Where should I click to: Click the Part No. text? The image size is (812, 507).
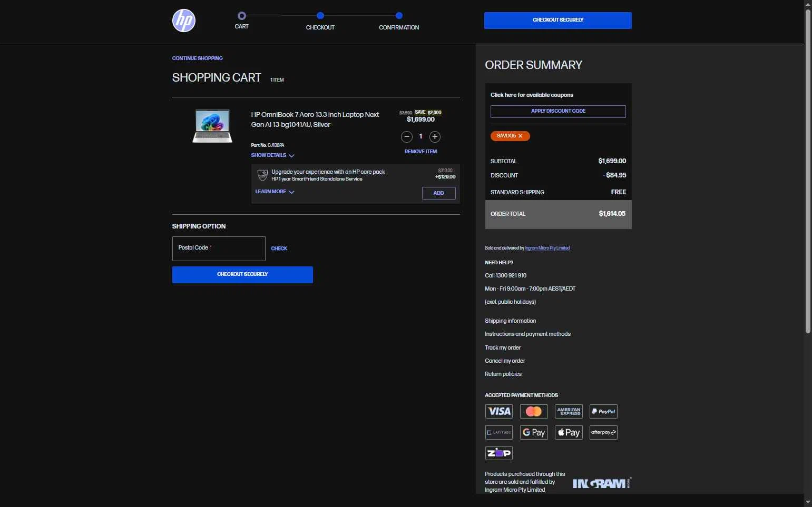[267, 145]
